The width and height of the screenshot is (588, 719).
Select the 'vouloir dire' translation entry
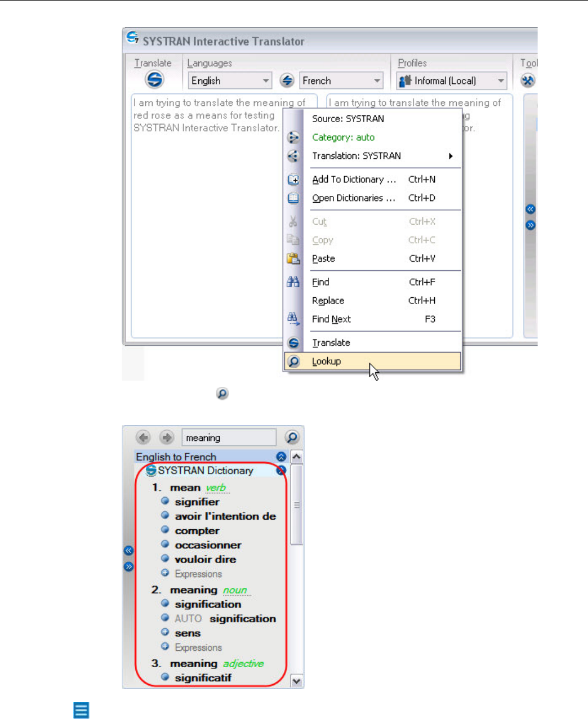click(206, 560)
